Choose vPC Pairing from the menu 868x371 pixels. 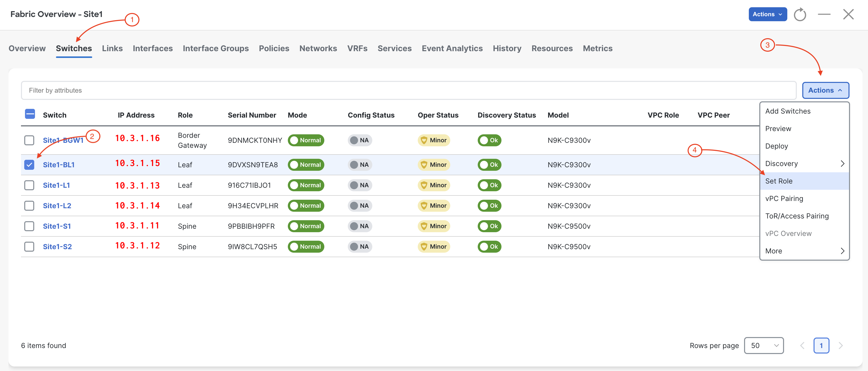click(804, 199)
